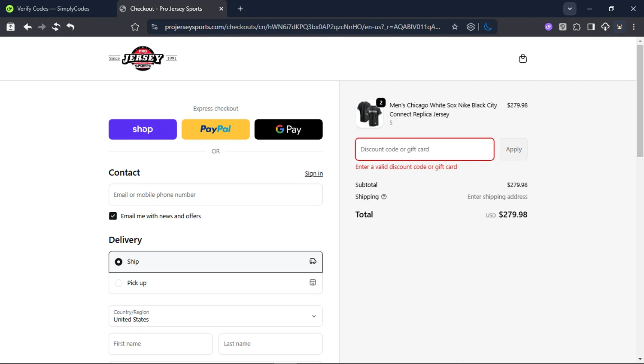The image size is (644, 364).
Task: Click the Pro Jersey Sports logo
Action: click(x=143, y=58)
